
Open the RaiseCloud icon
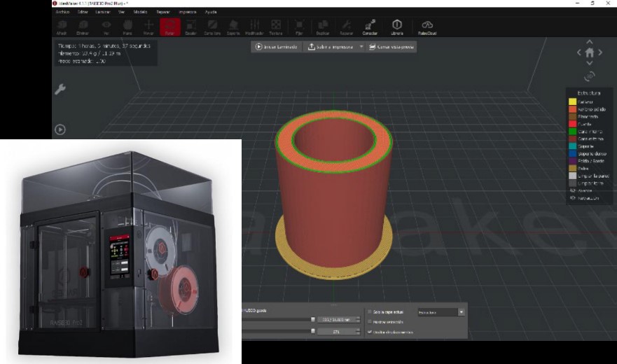point(427,27)
